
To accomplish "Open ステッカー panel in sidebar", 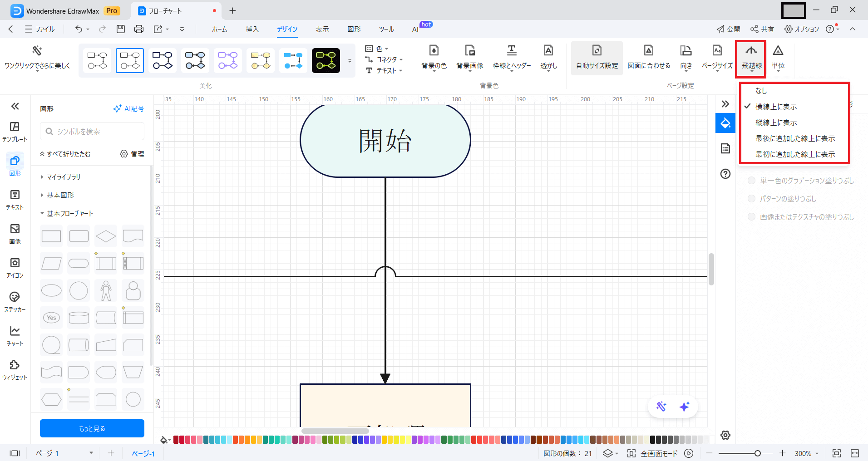I will pyautogui.click(x=15, y=302).
